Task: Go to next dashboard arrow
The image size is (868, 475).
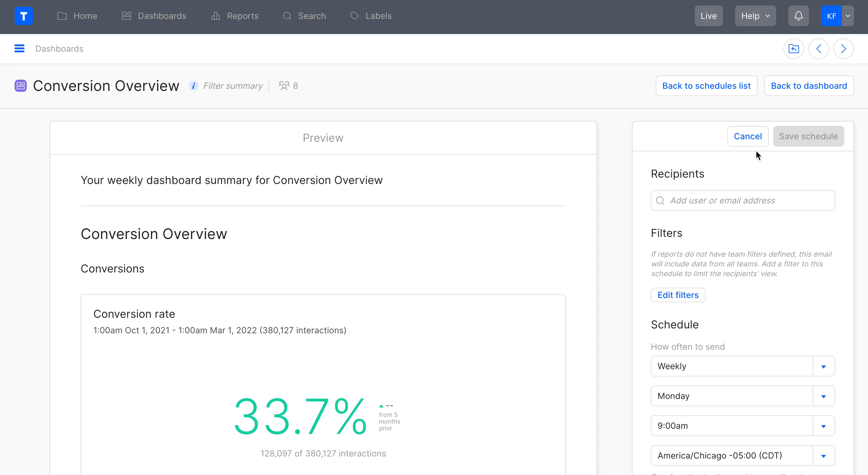Action: click(843, 49)
